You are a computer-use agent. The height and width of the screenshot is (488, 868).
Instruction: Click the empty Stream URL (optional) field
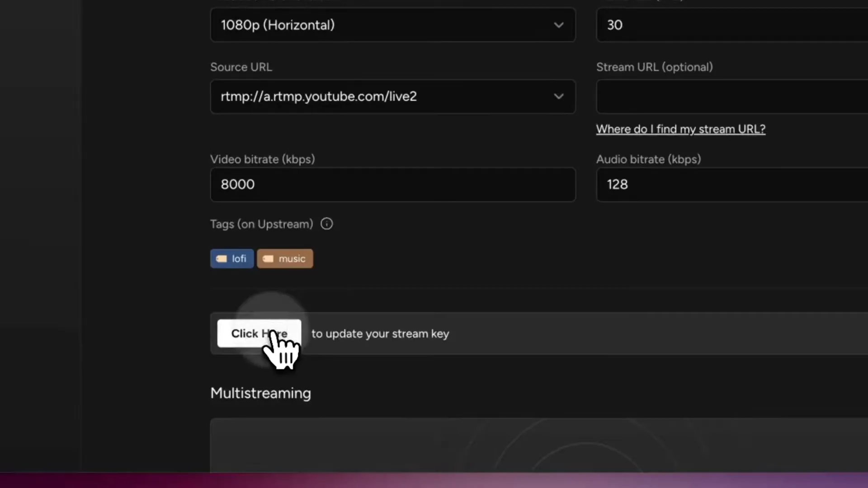[732, 96]
